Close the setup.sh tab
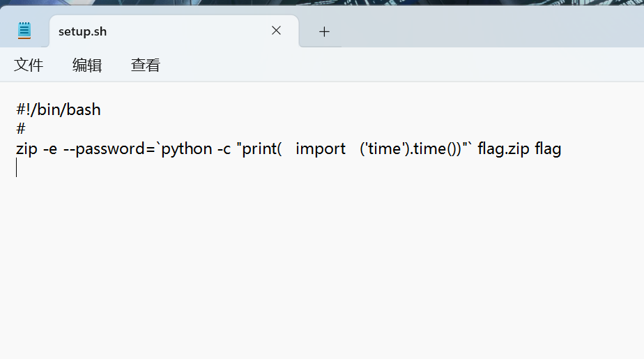 (276, 31)
